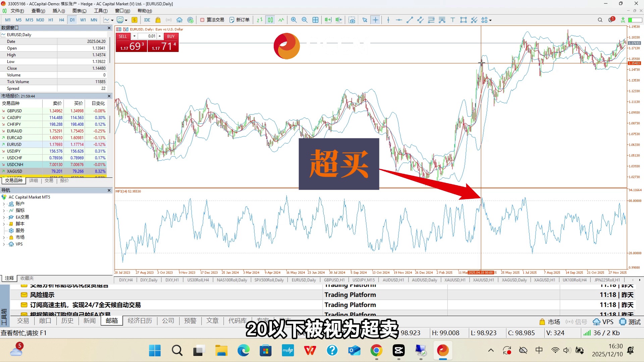Switch to the 经济日历 toolbox tab

tap(140, 321)
